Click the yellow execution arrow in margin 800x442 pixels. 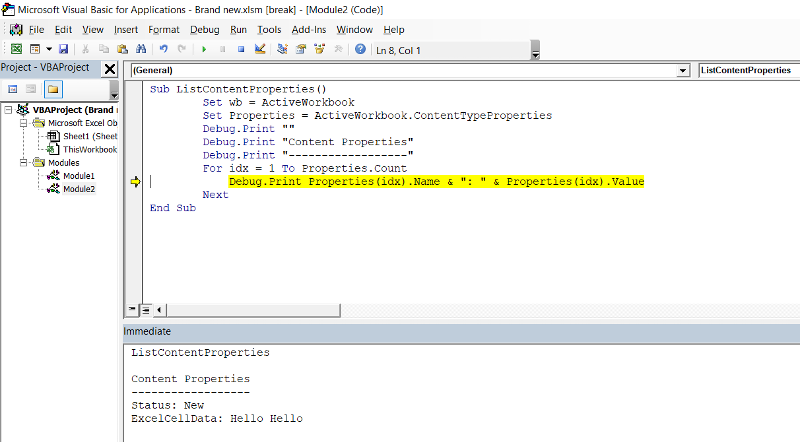tap(135, 182)
